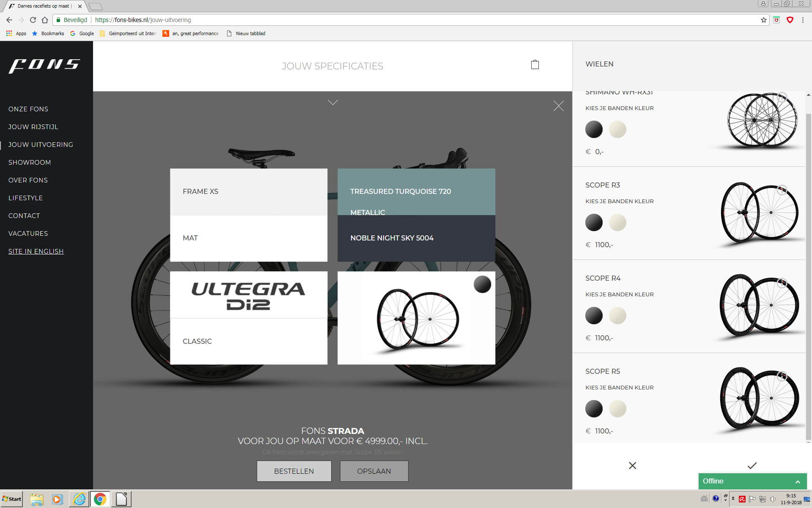Select cream tire color for Scope R5
Image resolution: width=812 pixels, height=508 pixels.
click(617, 409)
